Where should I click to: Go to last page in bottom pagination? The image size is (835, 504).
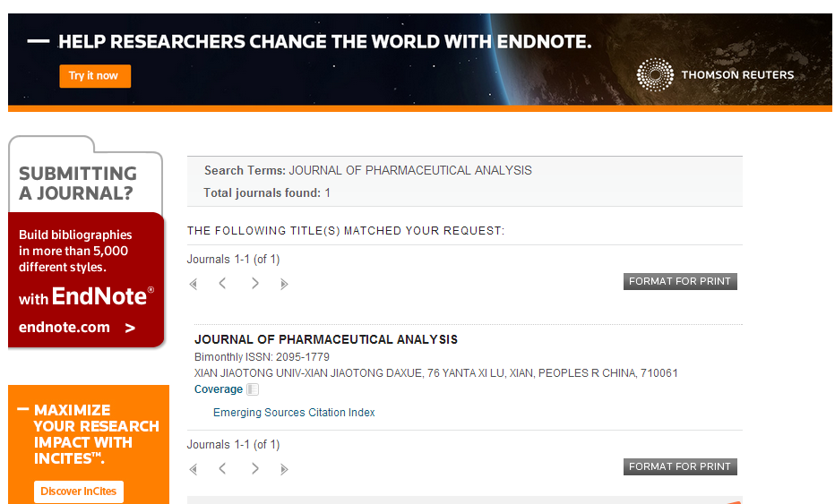(284, 469)
